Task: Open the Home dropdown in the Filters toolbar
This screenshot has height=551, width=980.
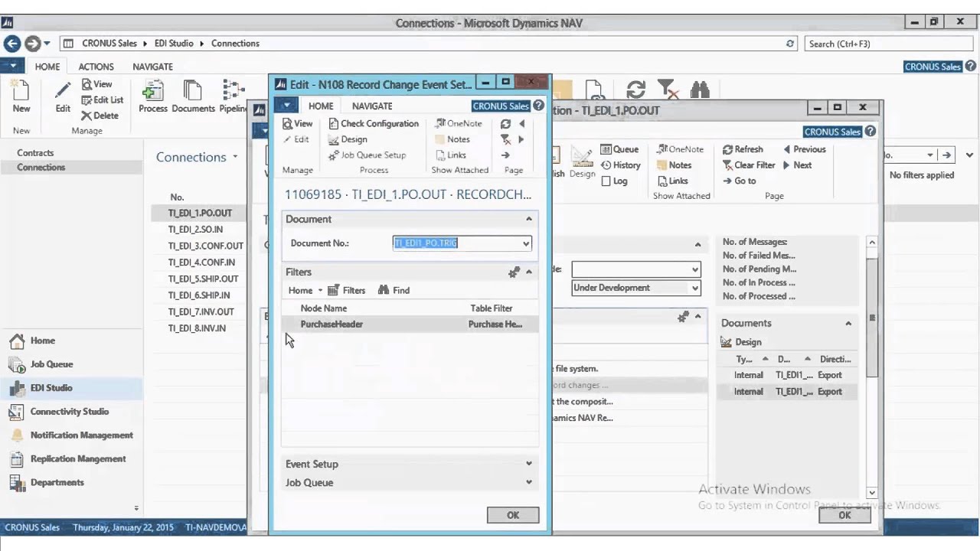Action: (x=305, y=290)
